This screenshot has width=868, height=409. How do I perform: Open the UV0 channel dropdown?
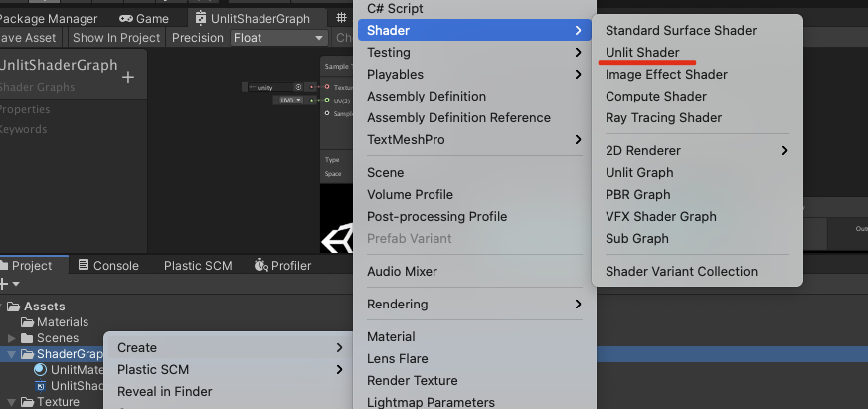(288, 101)
